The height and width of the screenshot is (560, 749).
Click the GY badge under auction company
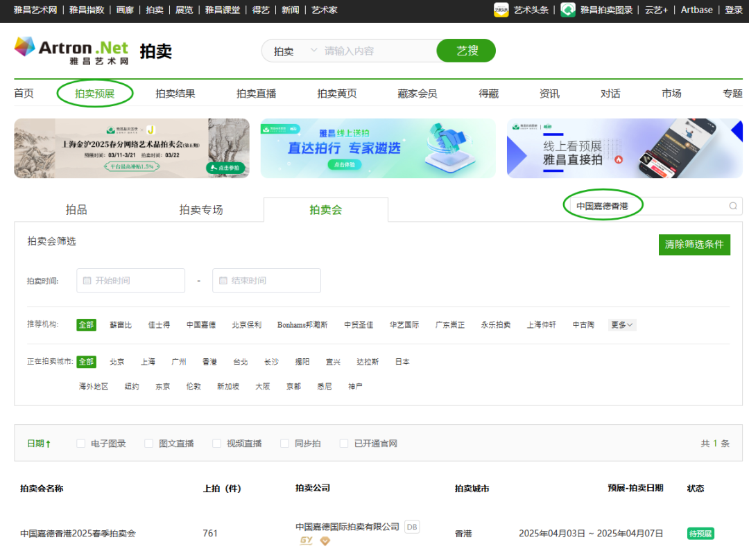point(307,541)
